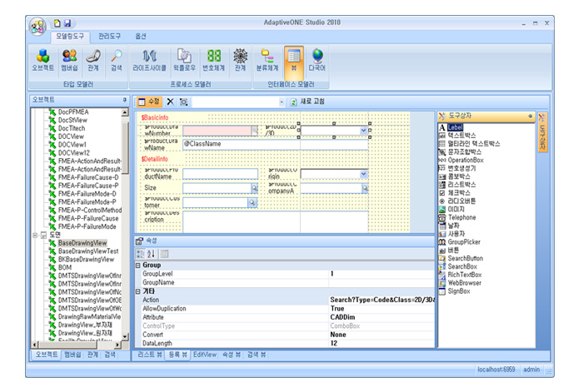Switch to the 등록 뷰 bottom tab
Image resolution: width=583 pixels, height=392 pixels.
178,355
